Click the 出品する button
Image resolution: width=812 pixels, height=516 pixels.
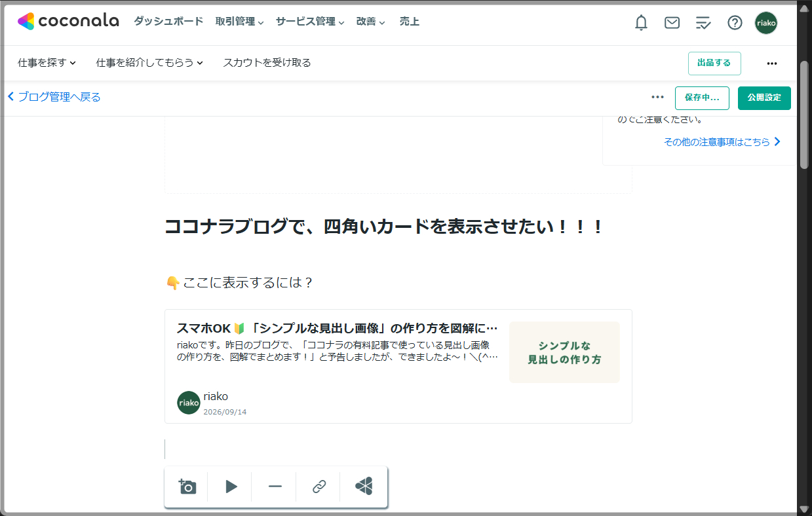[714, 64]
